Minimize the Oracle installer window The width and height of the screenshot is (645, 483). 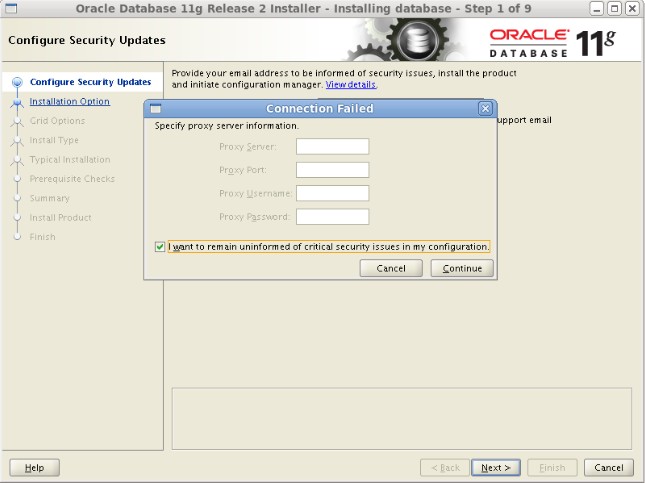pyautogui.click(x=597, y=9)
